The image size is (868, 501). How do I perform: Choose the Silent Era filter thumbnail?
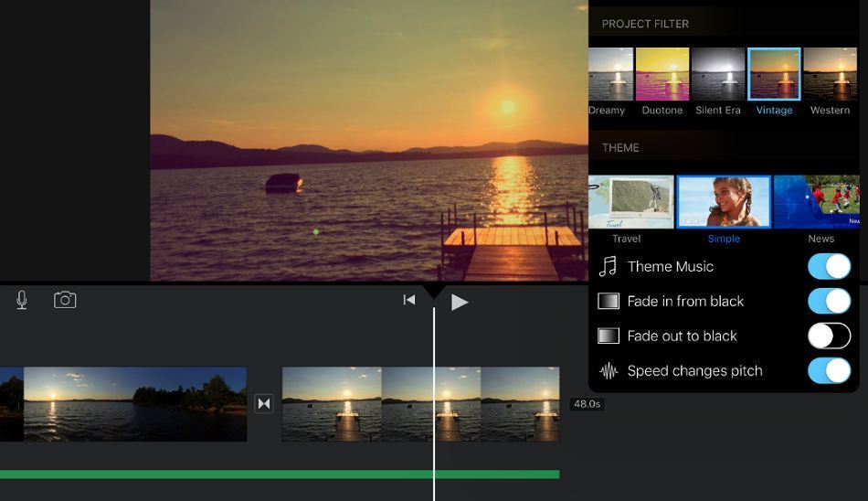718,74
